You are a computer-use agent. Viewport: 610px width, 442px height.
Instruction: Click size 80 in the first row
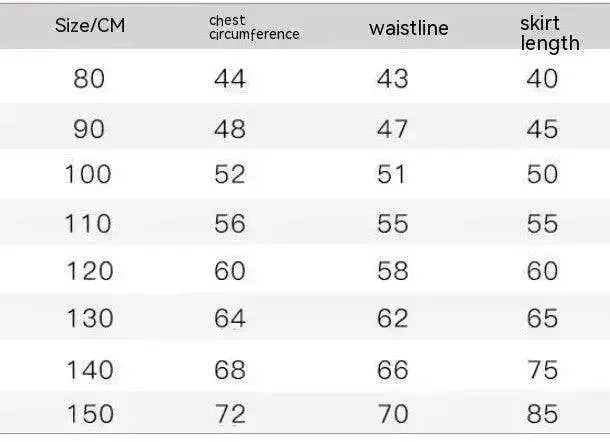pyautogui.click(x=89, y=79)
